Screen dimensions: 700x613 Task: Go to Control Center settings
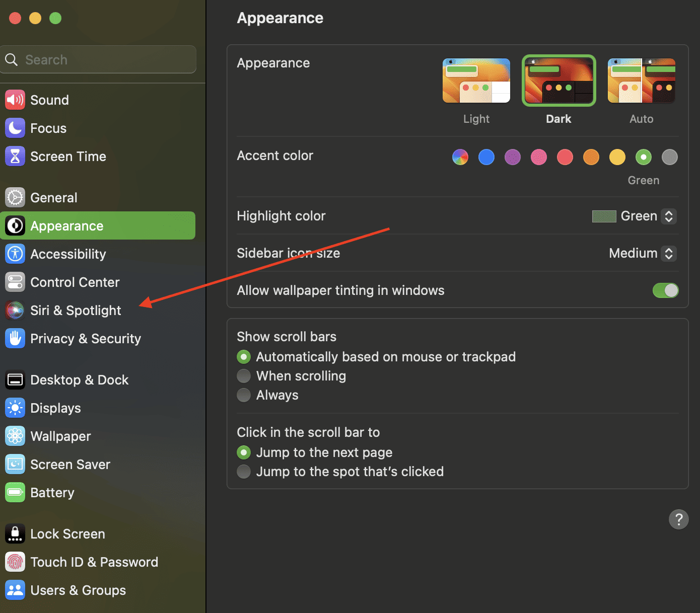pyautogui.click(x=75, y=282)
